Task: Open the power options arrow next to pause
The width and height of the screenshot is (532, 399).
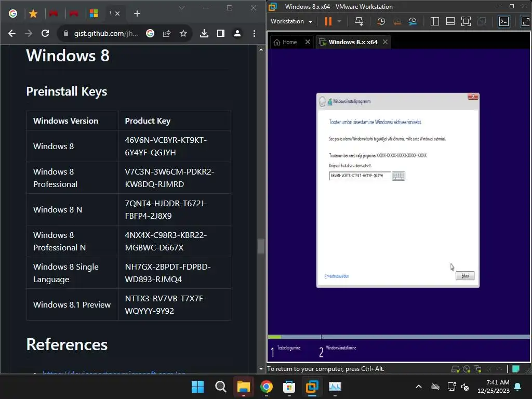Action: tap(339, 21)
